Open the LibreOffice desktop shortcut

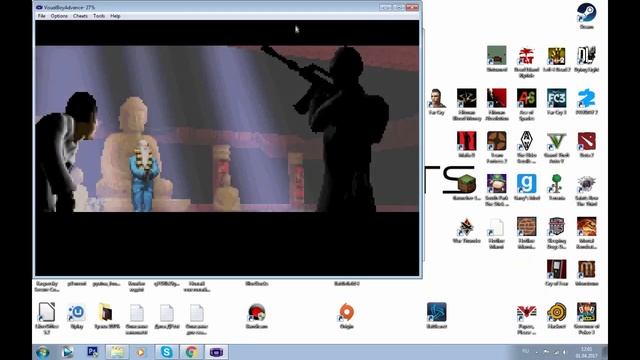tap(47, 319)
